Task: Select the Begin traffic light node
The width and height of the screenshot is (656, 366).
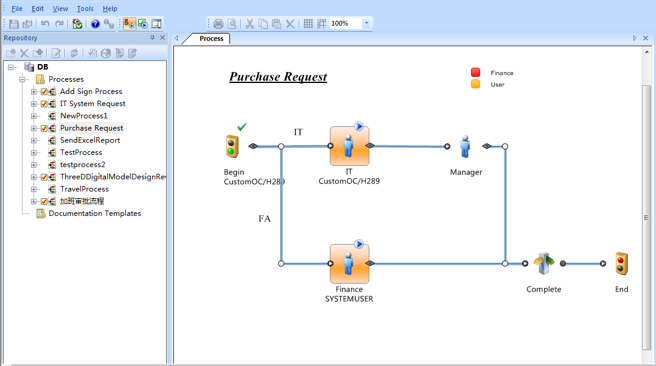Action: (x=233, y=146)
